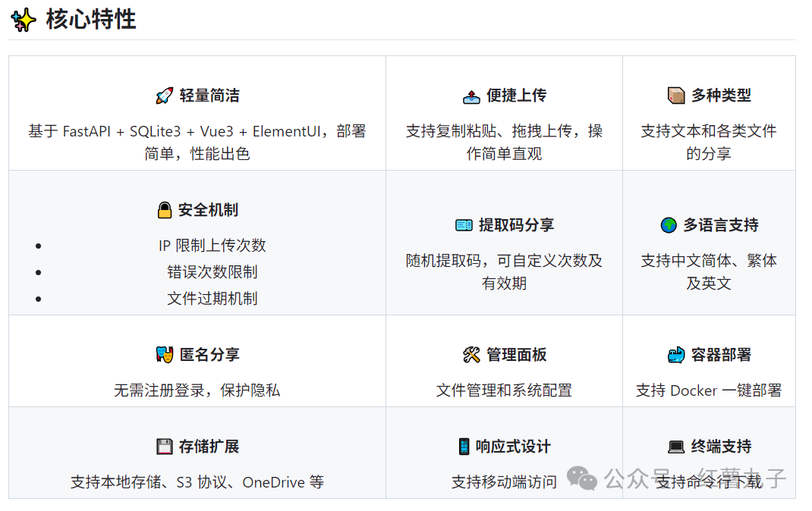Click the tools icon next to 管理面板

click(x=471, y=355)
